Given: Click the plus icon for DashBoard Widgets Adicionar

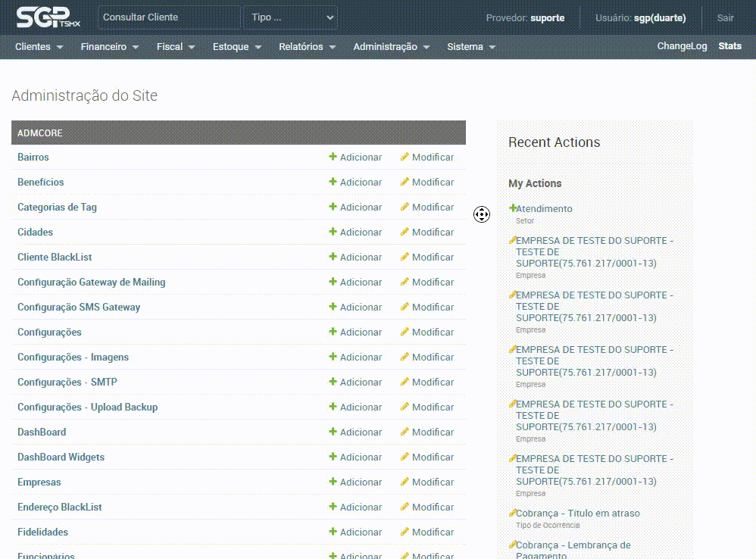Looking at the screenshot, I should (333, 457).
